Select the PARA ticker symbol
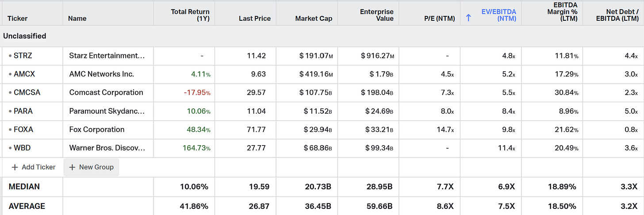Image resolution: width=644 pixels, height=215 pixels. pos(23,111)
